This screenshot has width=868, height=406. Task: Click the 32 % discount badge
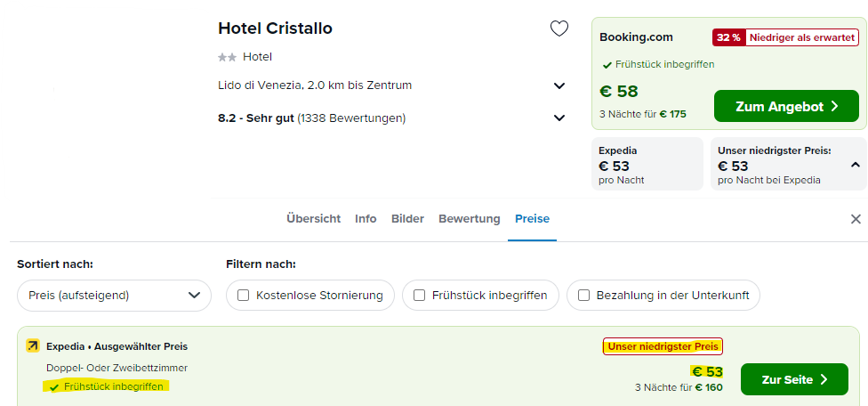click(x=728, y=37)
